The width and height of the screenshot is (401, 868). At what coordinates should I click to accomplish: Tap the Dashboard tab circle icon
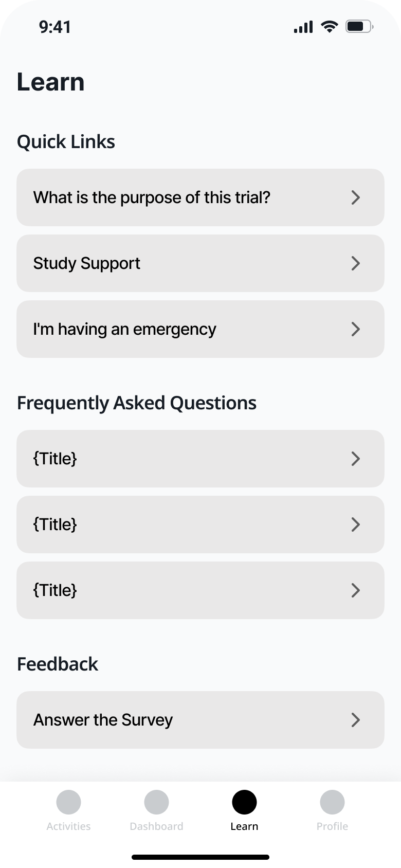(x=156, y=802)
